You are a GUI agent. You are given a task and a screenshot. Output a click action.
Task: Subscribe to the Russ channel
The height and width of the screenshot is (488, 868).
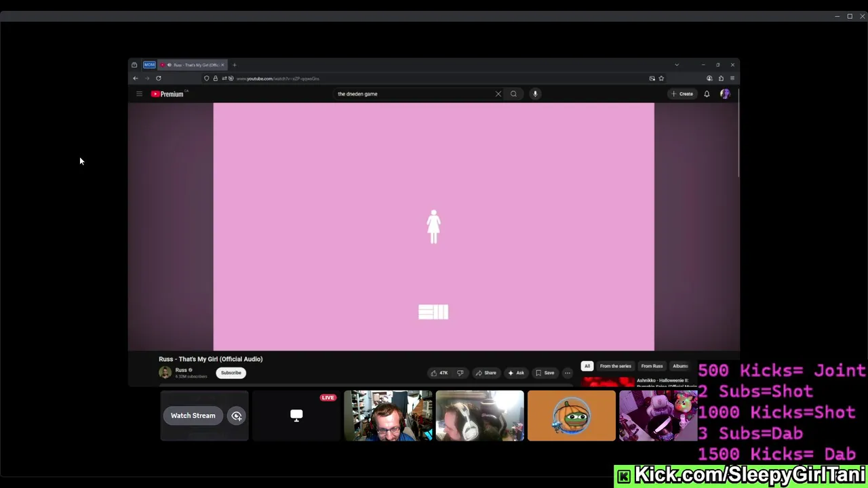231,373
